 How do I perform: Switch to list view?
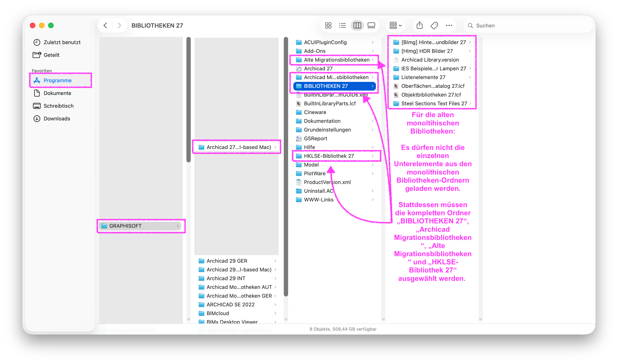pyautogui.click(x=342, y=25)
